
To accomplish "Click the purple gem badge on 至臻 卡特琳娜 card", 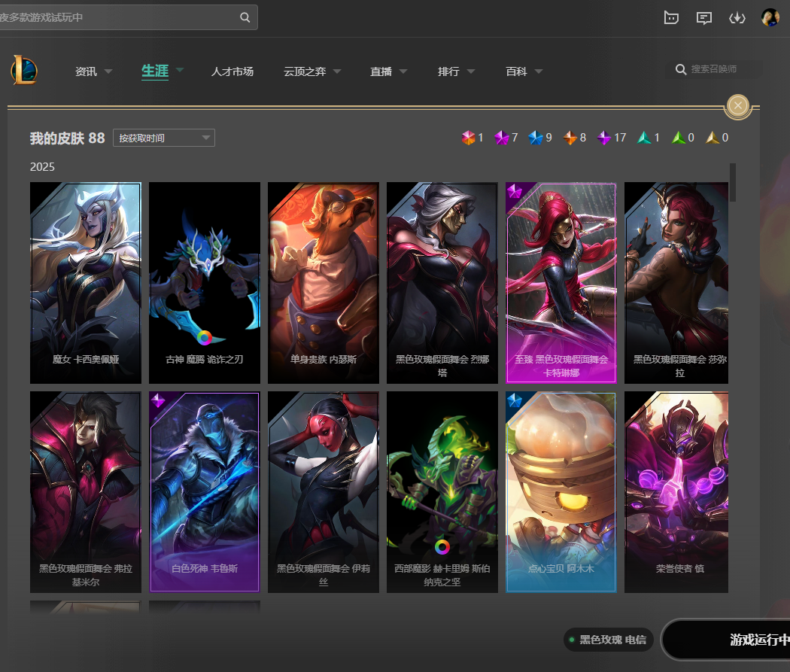I will pyautogui.click(x=515, y=191).
